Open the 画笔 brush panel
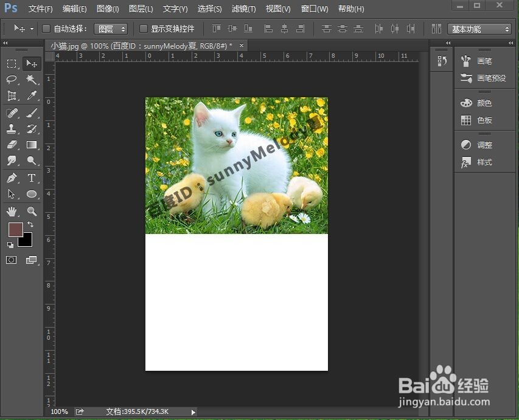This screenshot has width=519, height=420. tap(476, 61)
